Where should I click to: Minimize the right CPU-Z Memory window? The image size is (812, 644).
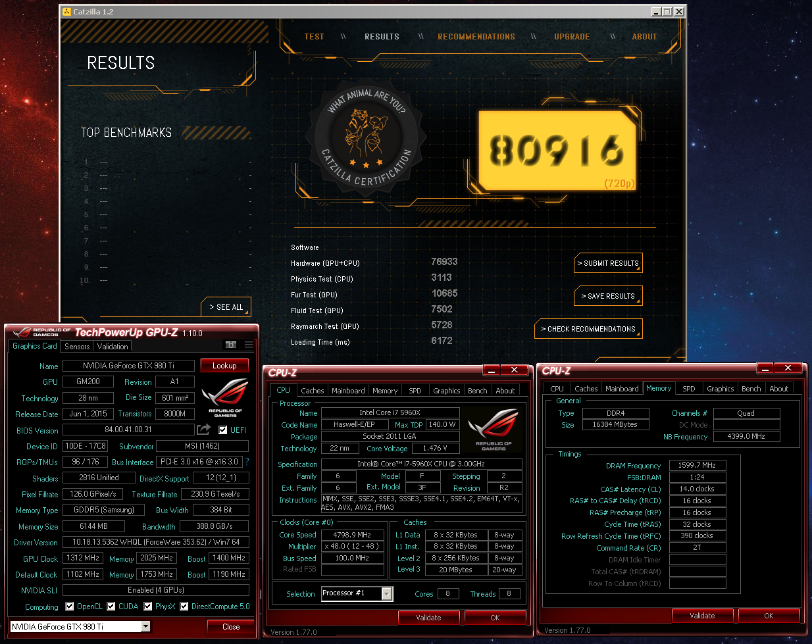coord(765,368)
